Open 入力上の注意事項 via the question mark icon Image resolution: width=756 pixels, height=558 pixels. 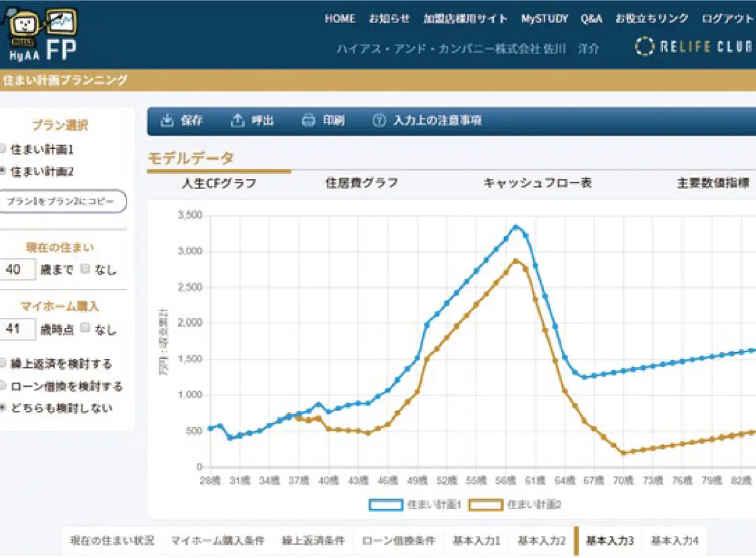379,121
